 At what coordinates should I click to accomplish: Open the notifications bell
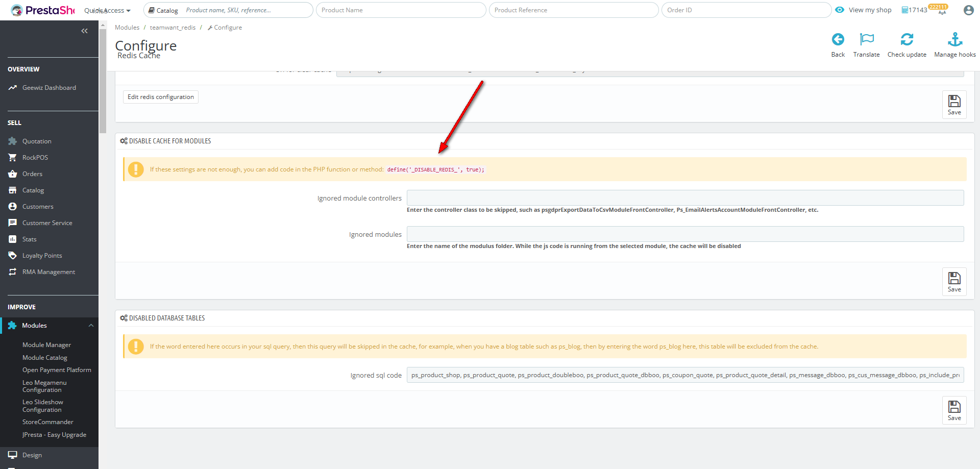[942, 11]
